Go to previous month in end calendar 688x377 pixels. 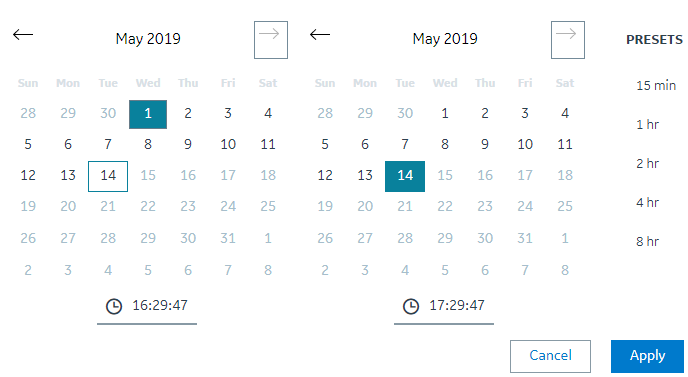click(320, 34)
